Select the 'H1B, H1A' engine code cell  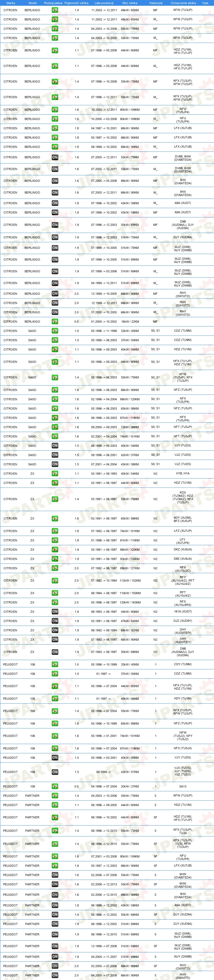[183, 474]
